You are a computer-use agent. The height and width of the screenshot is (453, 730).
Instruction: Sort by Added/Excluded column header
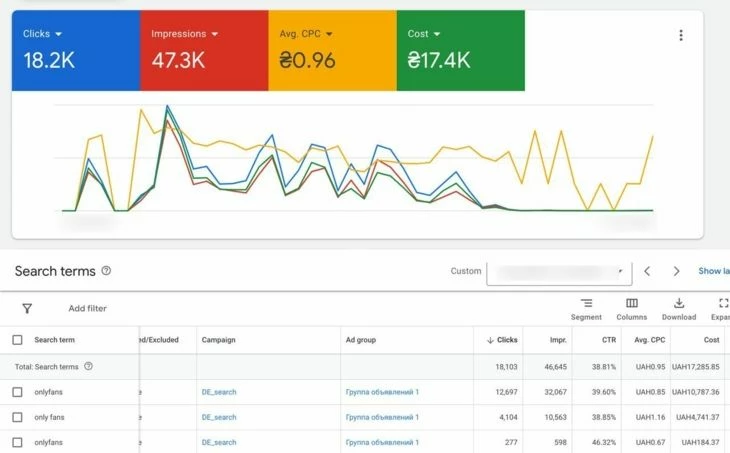tap(159, 340)
